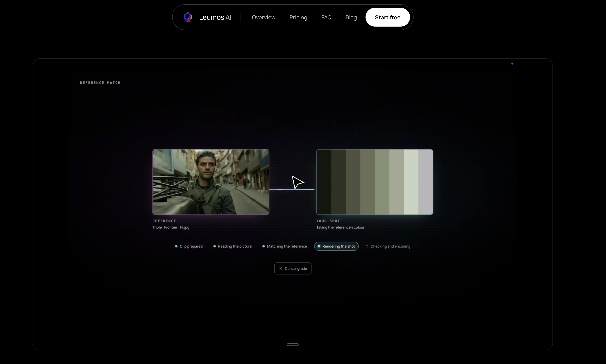Click the handle bar at panel bottom
The image size is (606, 364).
(x=293, y=344)
